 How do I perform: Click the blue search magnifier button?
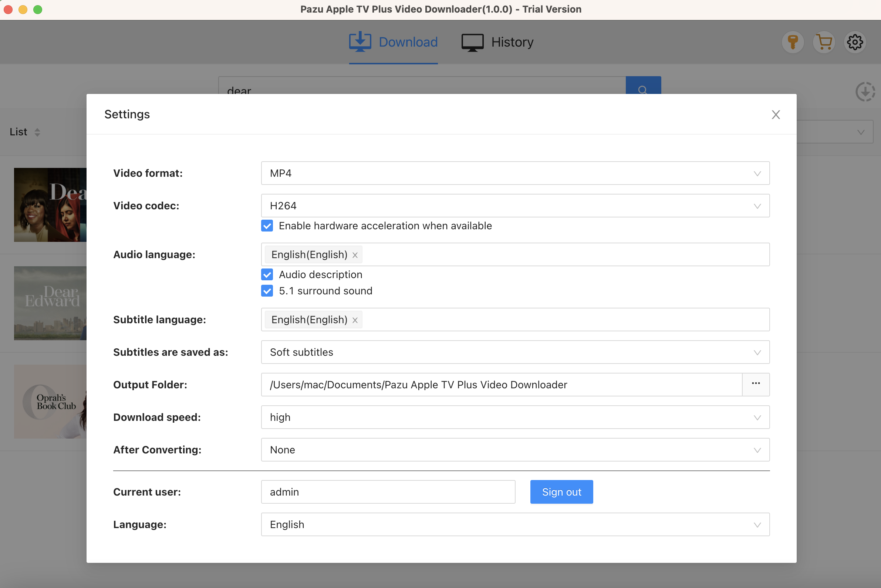643,85
